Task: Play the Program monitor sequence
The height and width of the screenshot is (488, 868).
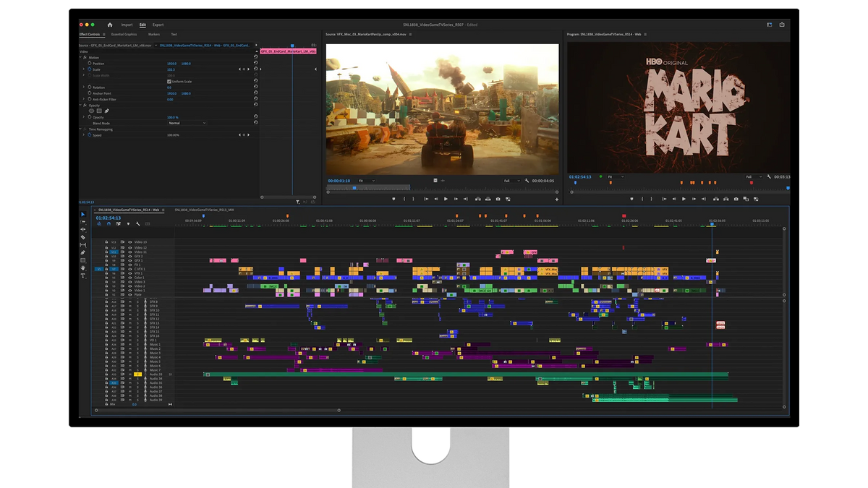Action: click(684, 199)
